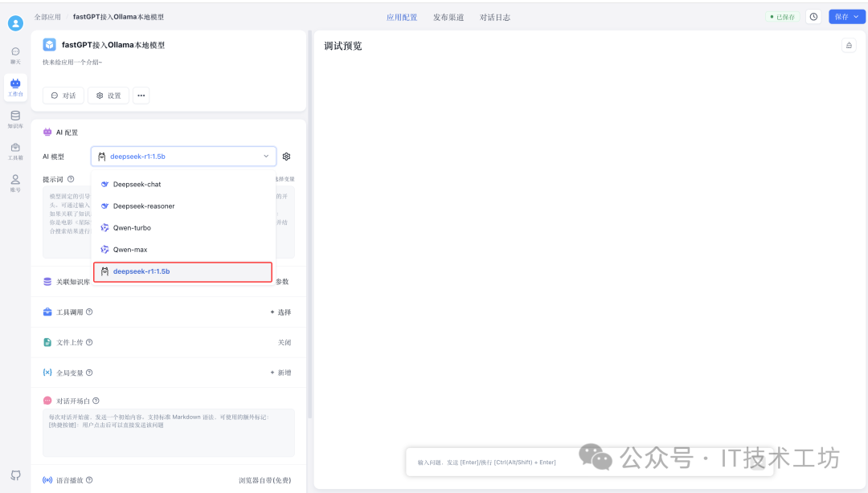Image resolution: width=868 pixels, height=493 pixels.
Task: Select deepseek-r1:1.5b from model list
Action: click(x=183, y=271)
